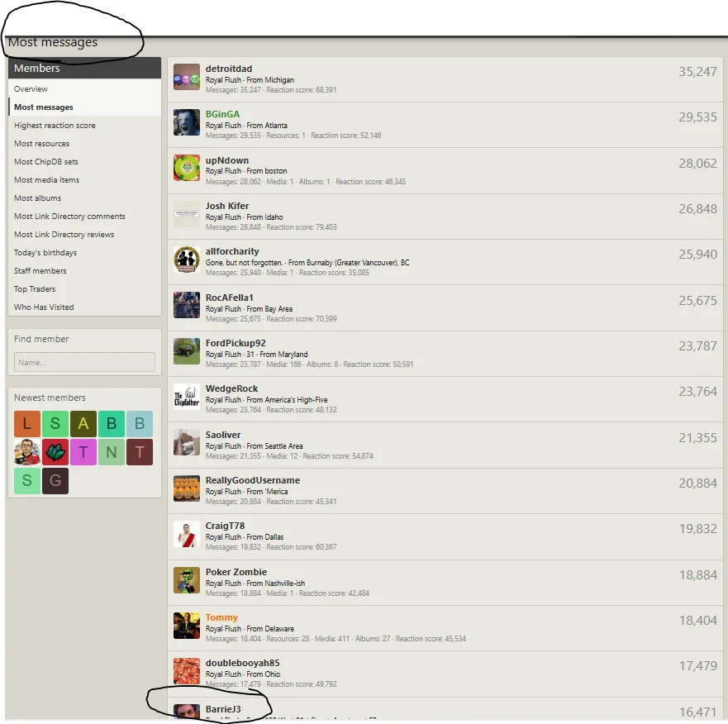Open Saoliver's profile link
Screen dimensions: 728x724
[223, 435]
